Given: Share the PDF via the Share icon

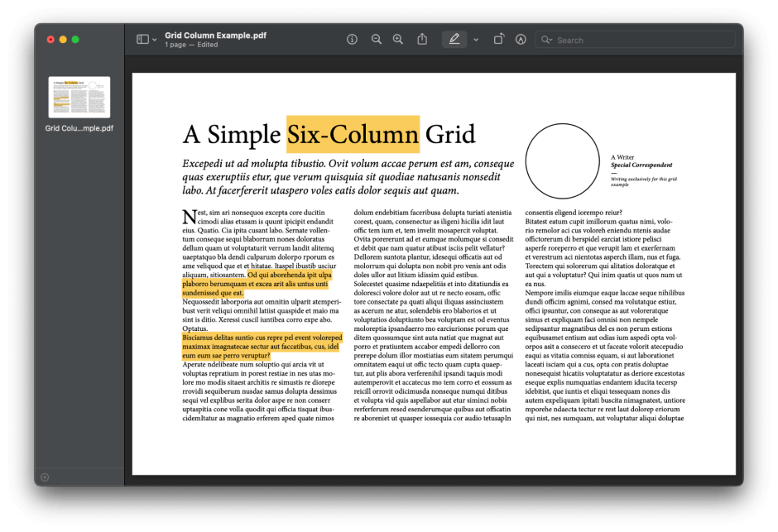Looking at the screenshot, I should click(x=422, y=39).
